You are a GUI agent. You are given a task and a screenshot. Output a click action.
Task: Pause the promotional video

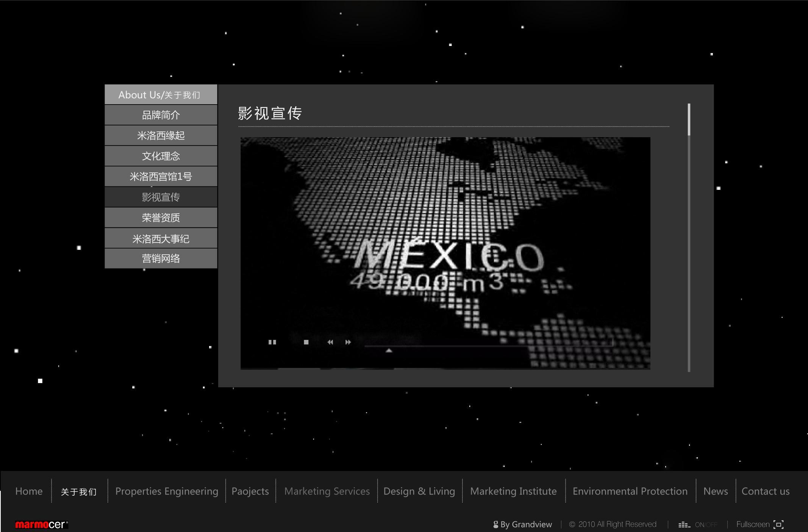[x=272, y=342]
